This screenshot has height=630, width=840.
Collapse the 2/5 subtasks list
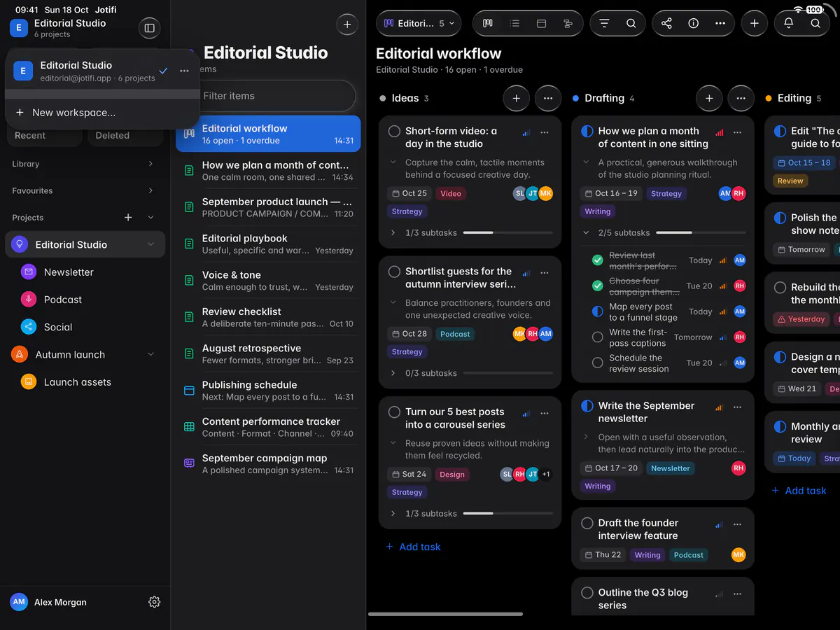pos(587,232)
